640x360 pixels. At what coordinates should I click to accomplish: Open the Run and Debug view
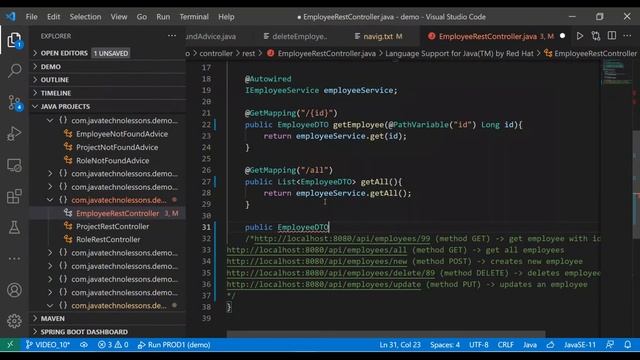[14, 133]
